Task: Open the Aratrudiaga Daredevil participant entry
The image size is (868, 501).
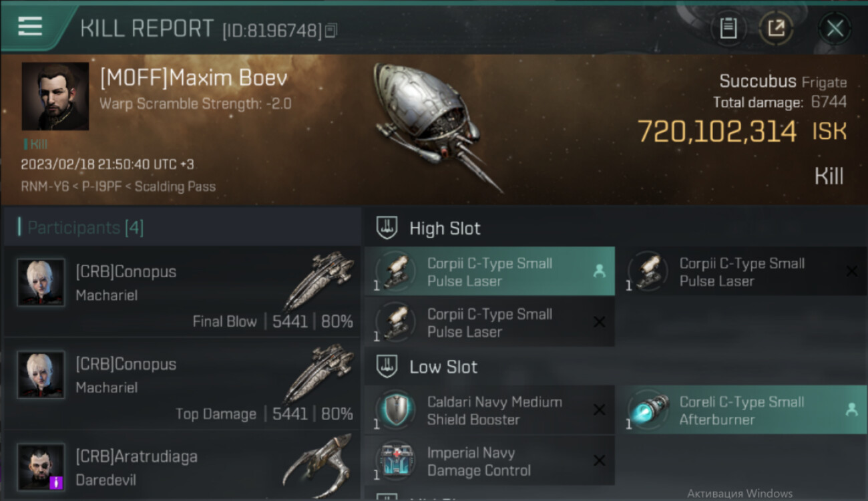Action: click(x=182, y=466)
